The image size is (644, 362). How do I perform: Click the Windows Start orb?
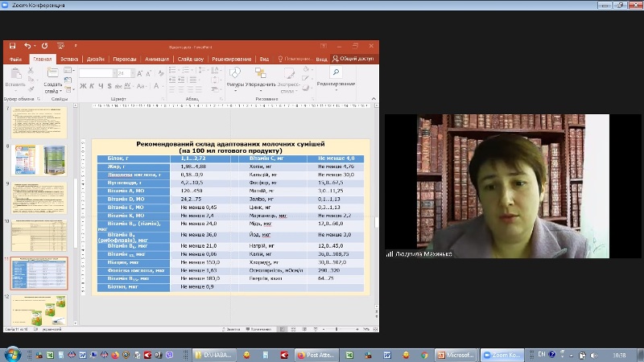(x=12, y=354)
